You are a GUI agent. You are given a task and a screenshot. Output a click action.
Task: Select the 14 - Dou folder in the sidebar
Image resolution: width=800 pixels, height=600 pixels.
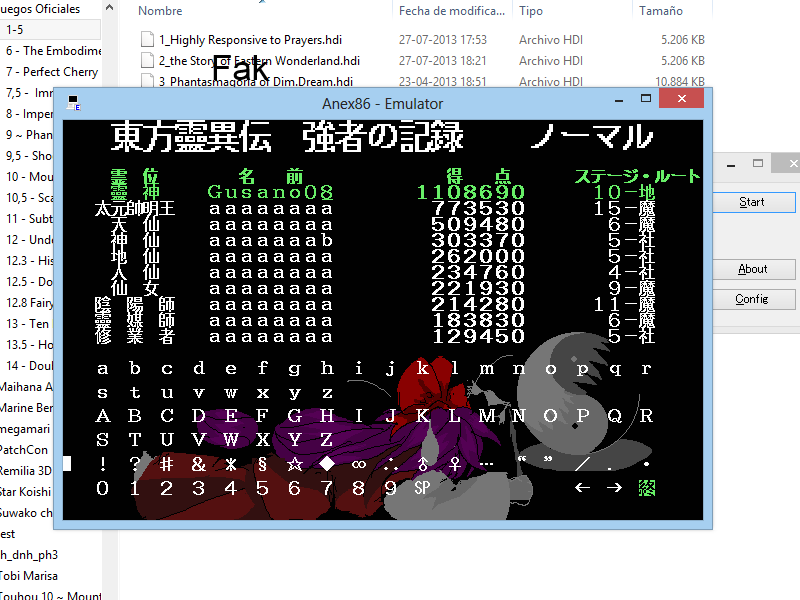pos(29,365)
